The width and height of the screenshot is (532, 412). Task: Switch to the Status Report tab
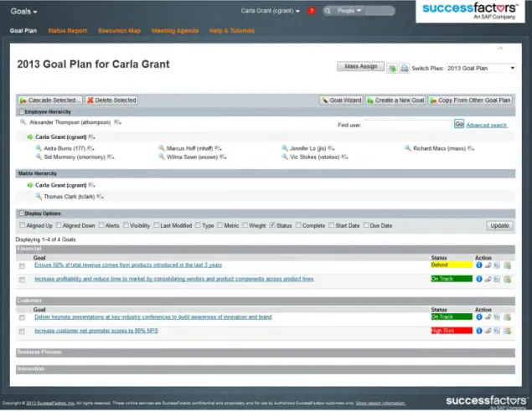click(68, 31)
